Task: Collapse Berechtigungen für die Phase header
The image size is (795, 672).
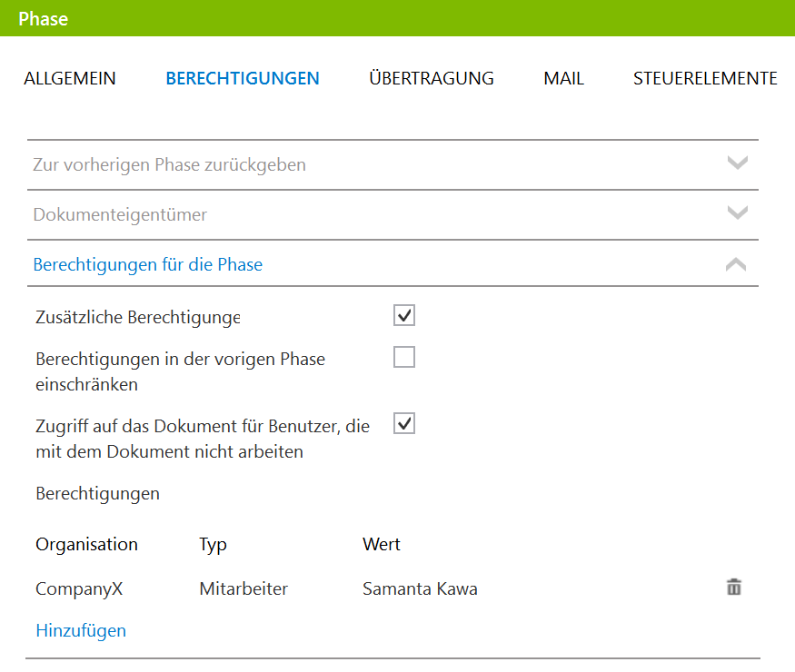Action: click(x=393, y=264)
